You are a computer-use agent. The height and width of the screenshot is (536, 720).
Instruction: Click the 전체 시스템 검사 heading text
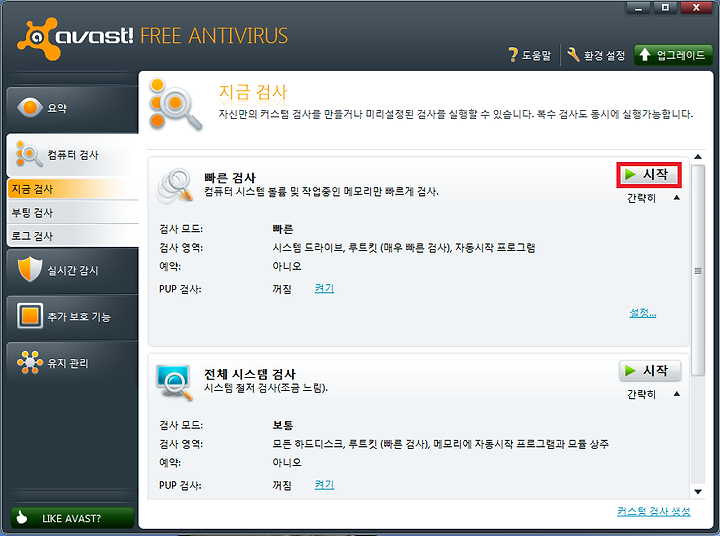pos(250,374)
